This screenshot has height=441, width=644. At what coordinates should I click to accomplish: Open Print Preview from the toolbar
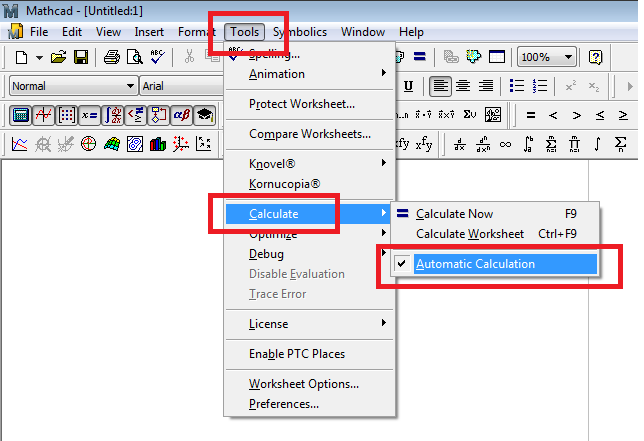click(x=135, y=57)
